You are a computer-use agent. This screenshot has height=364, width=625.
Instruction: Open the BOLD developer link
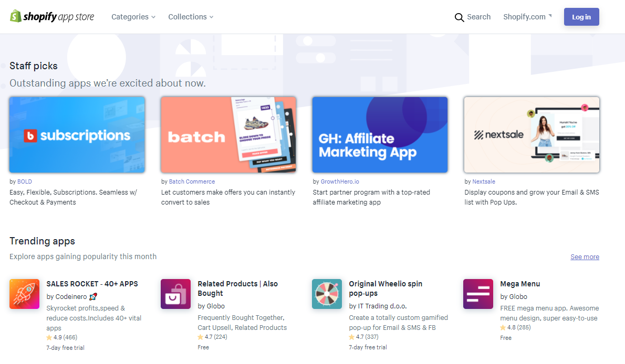(x=24, y=181)
